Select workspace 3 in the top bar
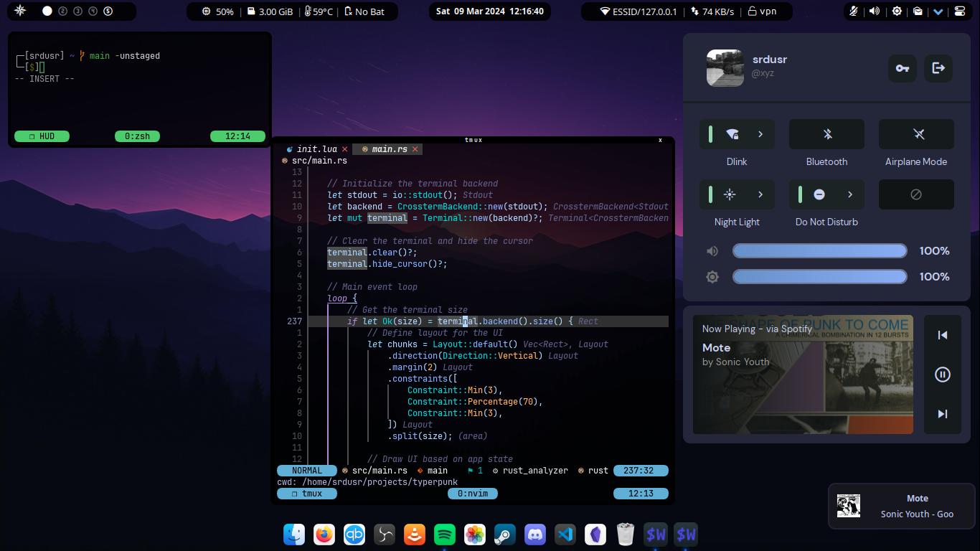 point(77,11)
